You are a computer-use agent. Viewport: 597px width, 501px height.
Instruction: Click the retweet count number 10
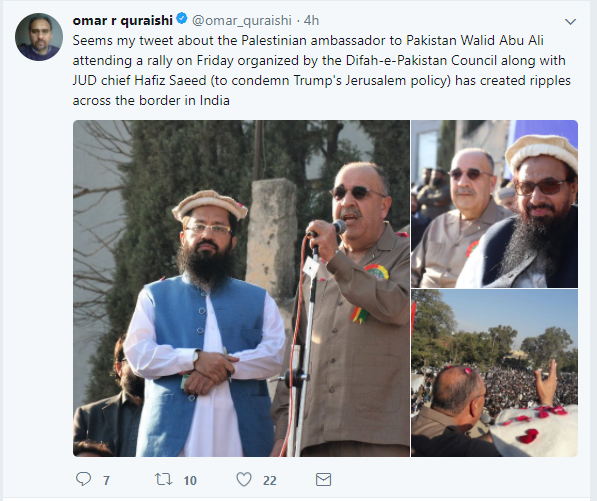click(x=190, y=480)
